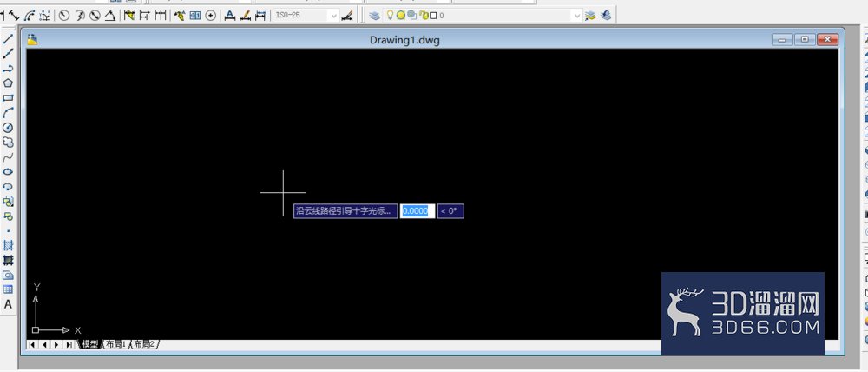Screen dimensions: 868x372
Task: Select the Point tool
Action: 8,230
